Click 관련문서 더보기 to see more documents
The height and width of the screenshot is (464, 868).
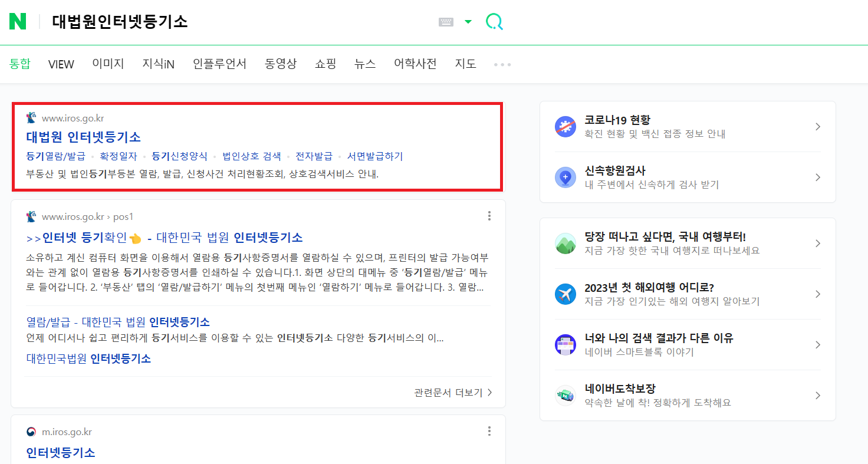[453, 393]
